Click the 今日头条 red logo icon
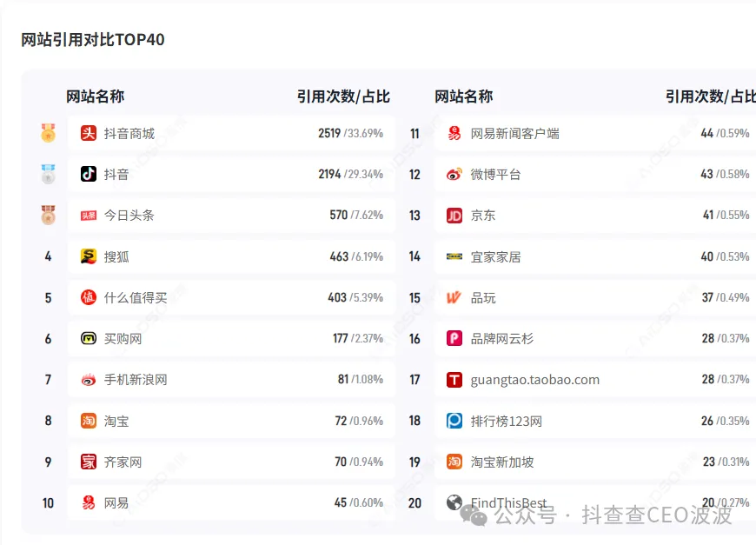 [89, 216]
